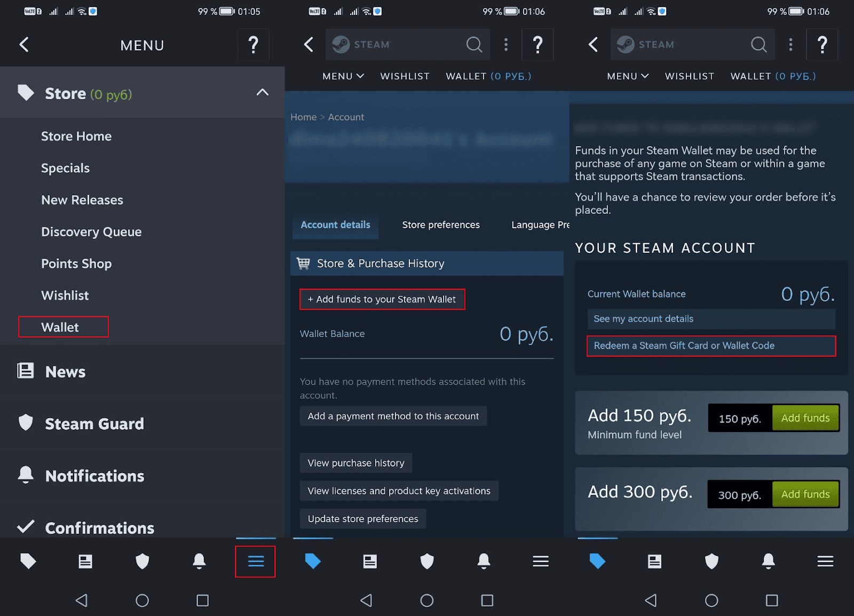The image size is (854, 616).
Task: Open WISHLIST on middle screen
Action: [405, 76]
